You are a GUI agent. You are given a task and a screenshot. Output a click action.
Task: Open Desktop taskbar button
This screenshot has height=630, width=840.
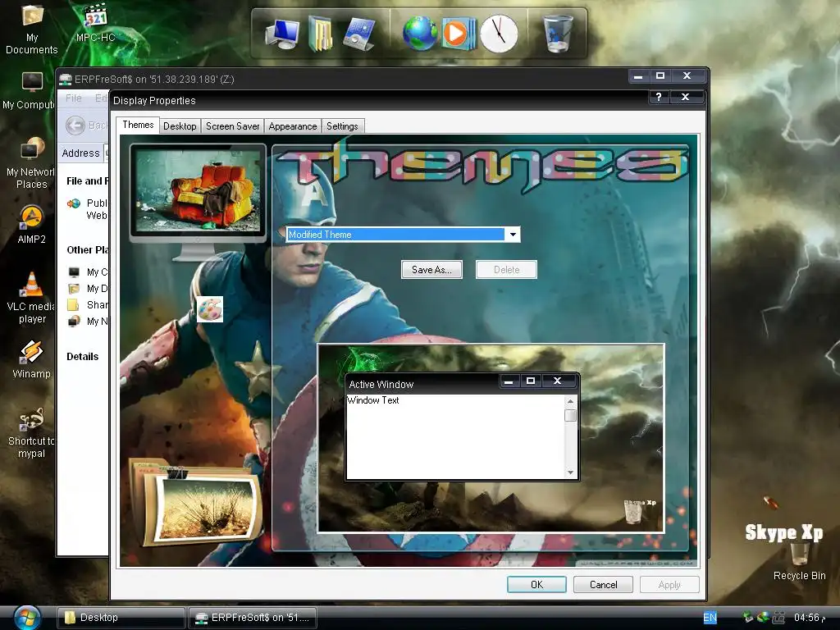(x=121, y=618)
